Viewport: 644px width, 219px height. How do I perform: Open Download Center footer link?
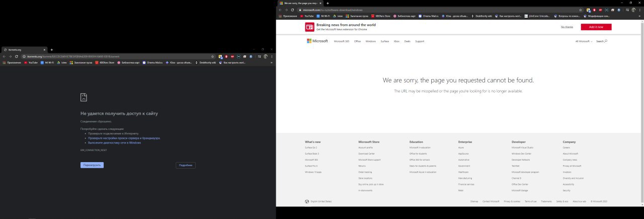point(367,154)
